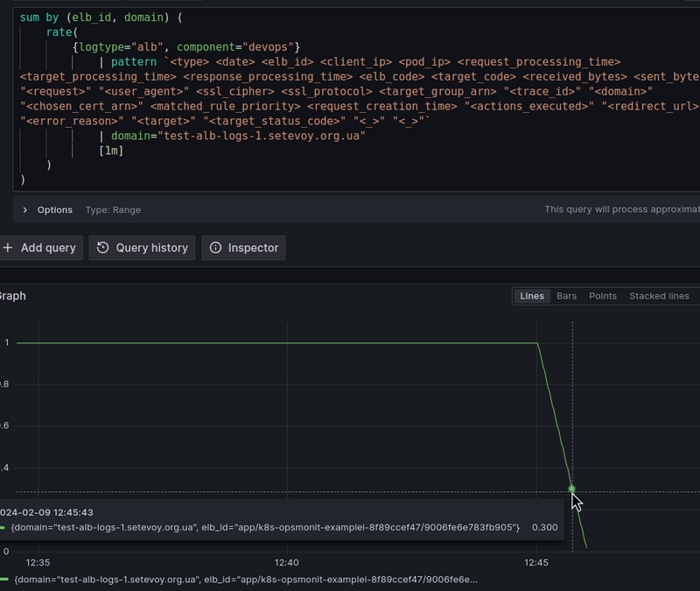Click the Graph panel title
700x591 pixels.
point(12,296)
